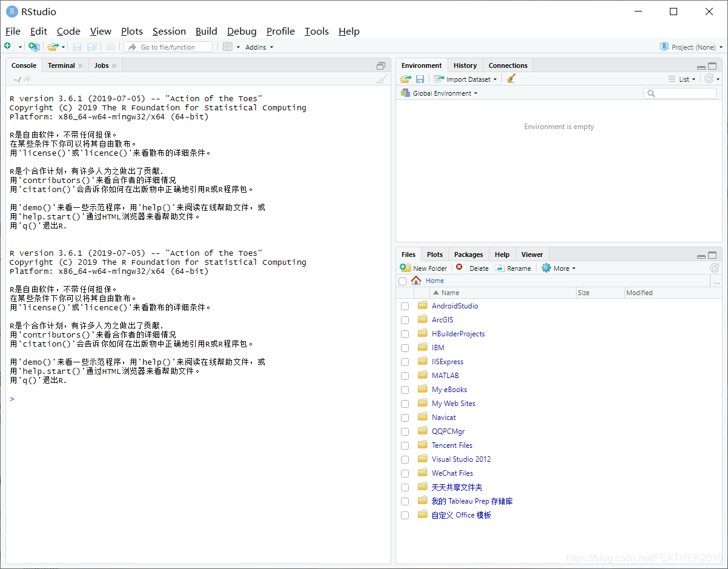
Task: Click the Home breadcrumb link
Action: coord(434,281)
